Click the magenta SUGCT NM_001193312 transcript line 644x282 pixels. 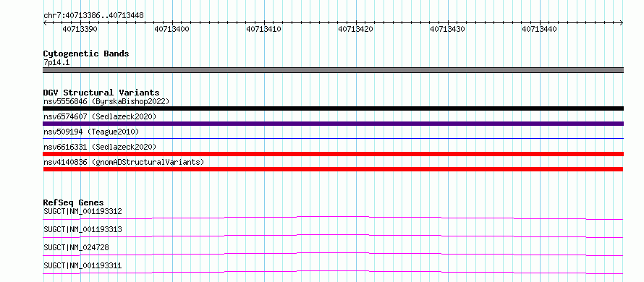tap(333, 218)
